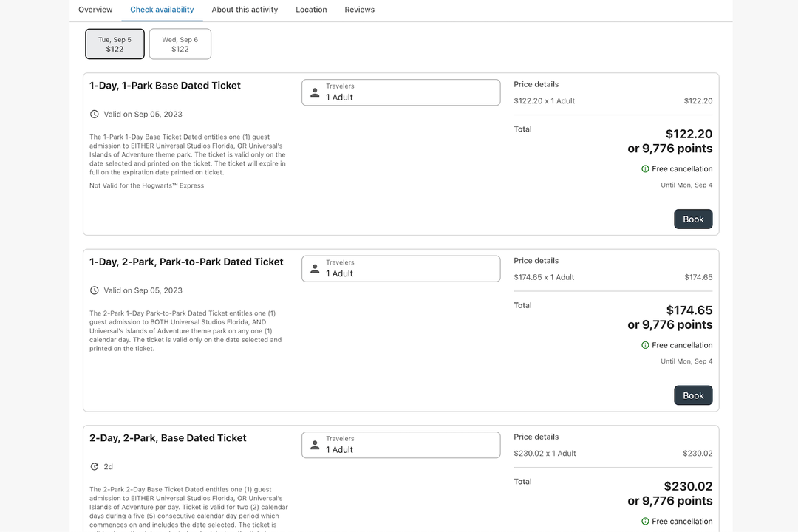Select the Tue, Sep 5 date option
Viewport: 798px width, 532px height.
tap(115, 44)
